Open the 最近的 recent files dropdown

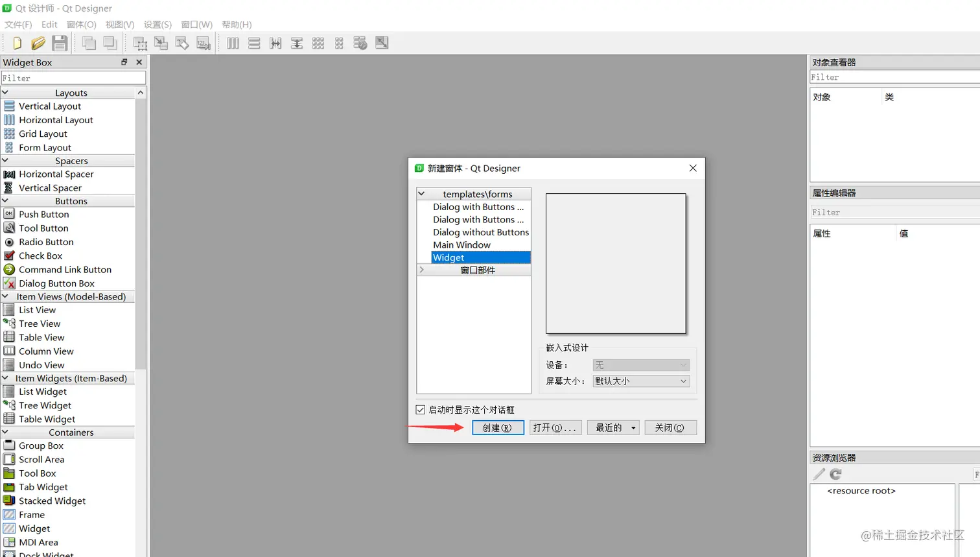coord(612,427)
